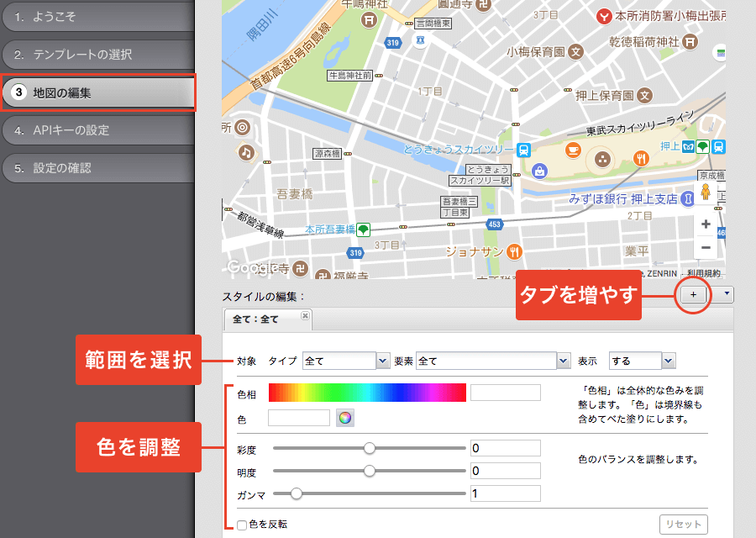Click the 本所消防署 red map pin

pyautogui.click(x=602, y=16)
